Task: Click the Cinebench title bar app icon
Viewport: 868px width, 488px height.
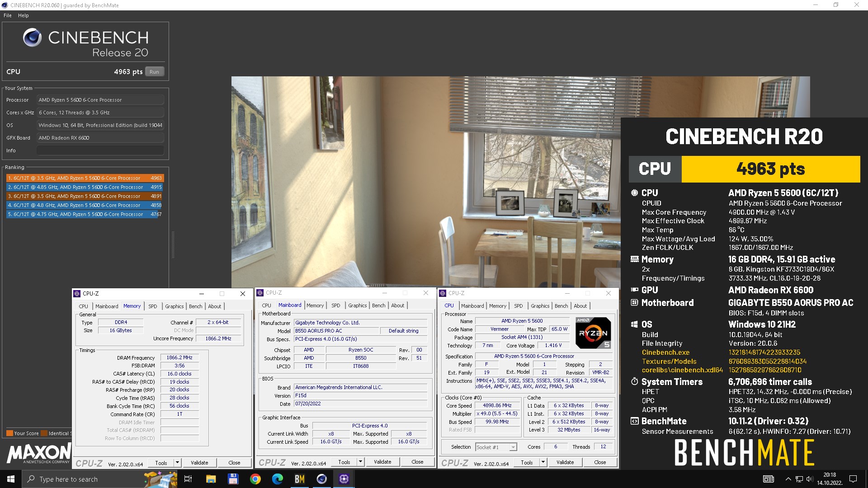Action: click(5, 5)
